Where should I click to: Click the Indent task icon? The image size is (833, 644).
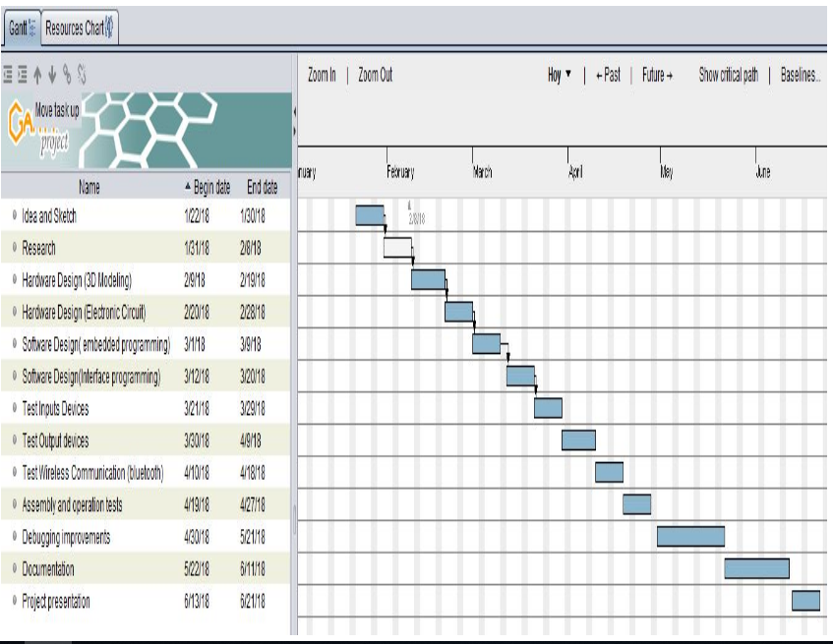pyautogui.click(x=22, y=74)
